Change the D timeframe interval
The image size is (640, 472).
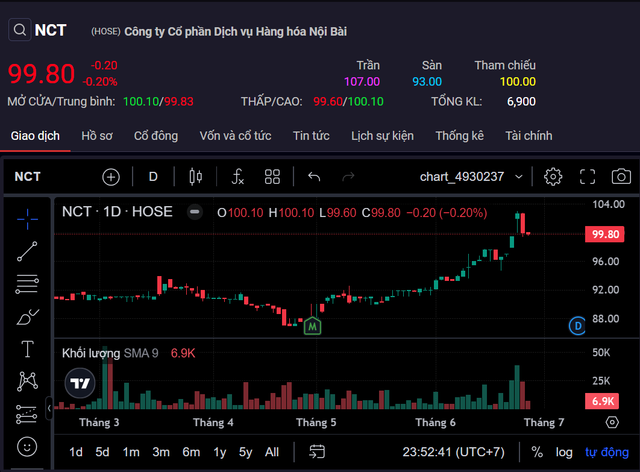click(x=153, y=177)
